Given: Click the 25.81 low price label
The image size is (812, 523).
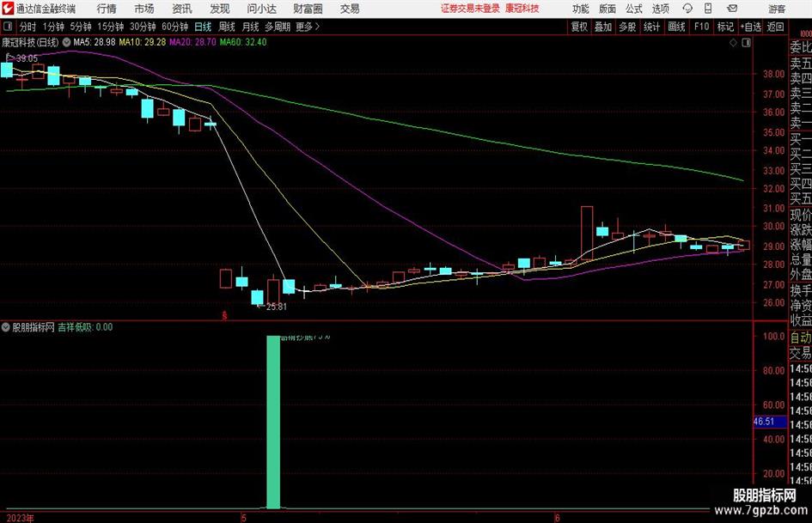Looking at the screenshot, I should point(276,307).
